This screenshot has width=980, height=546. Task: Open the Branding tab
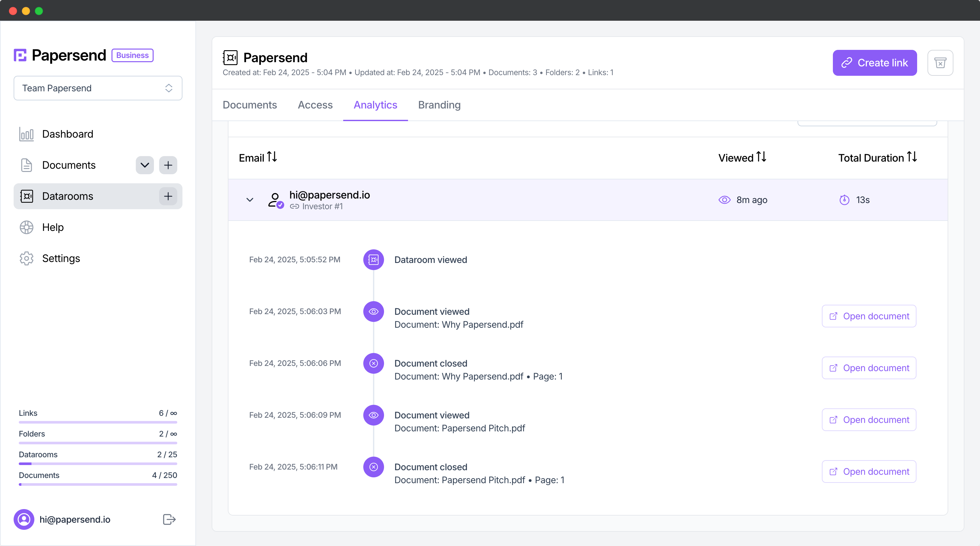439,105
